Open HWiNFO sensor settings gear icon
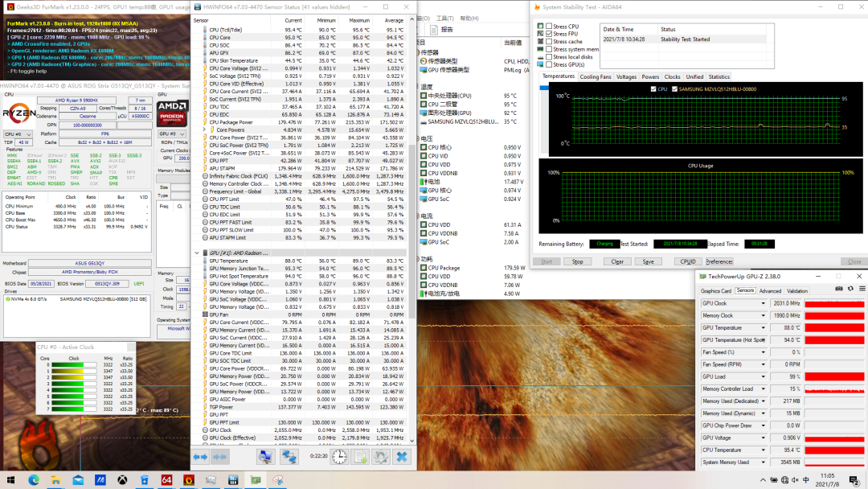 tap(380, 456)
